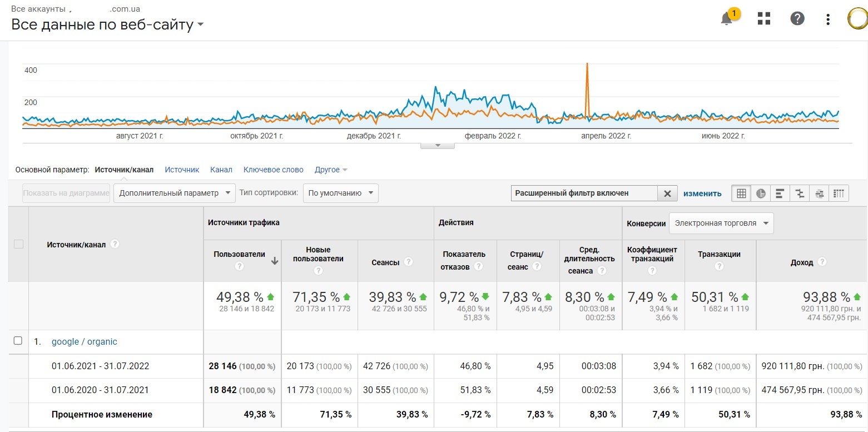The width and height of the screenshot is (868, 432).
Task: Open the 'По умолчанию' sort type dropdown
Action: pos(340,193)
